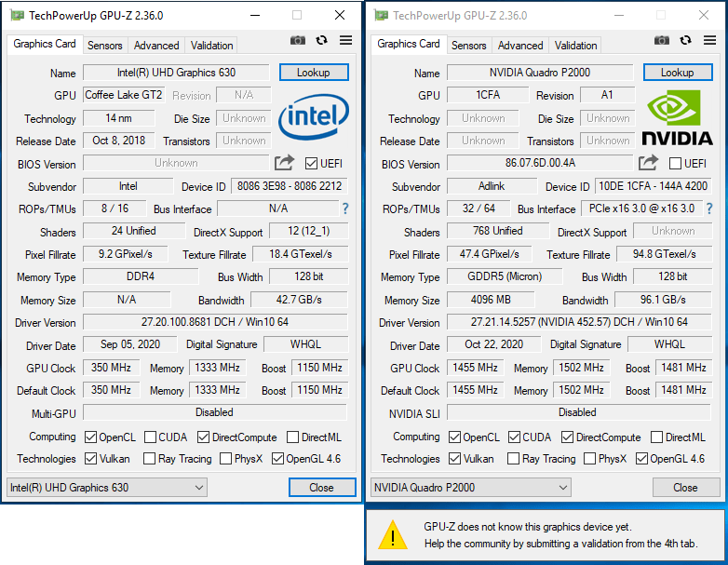Click refresh icon in NVIDIA GPU-Z window
728x565 pixels.
pyautogui.click(x=685, y=40)
